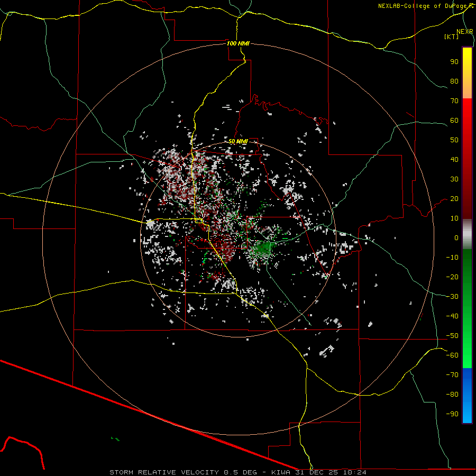The height and width of the screenshot is (476, 476).
Task: Click the "-90" velocity scale label
Action: coord(452,414)
